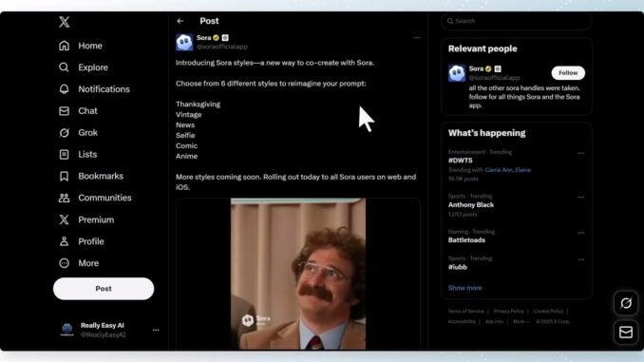
Task: Click the 'Thanksgiving' style text
Action: click(198, 105)
